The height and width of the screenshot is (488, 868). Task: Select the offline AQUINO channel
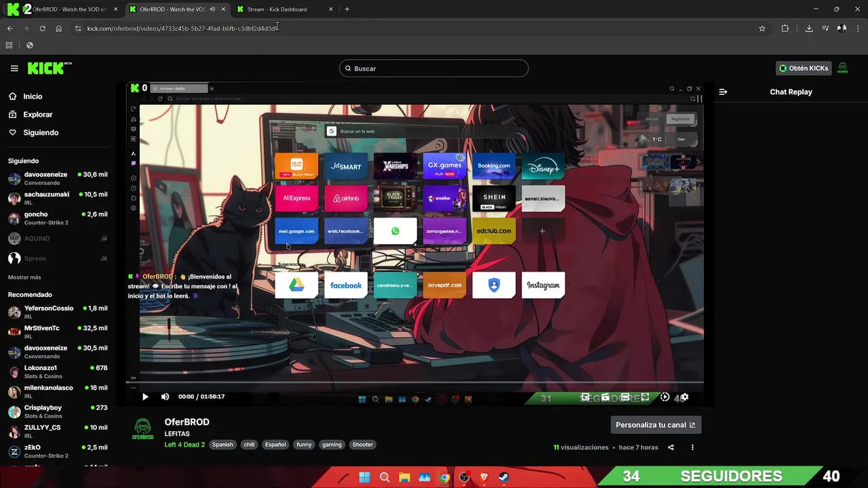tap(58, 239)
